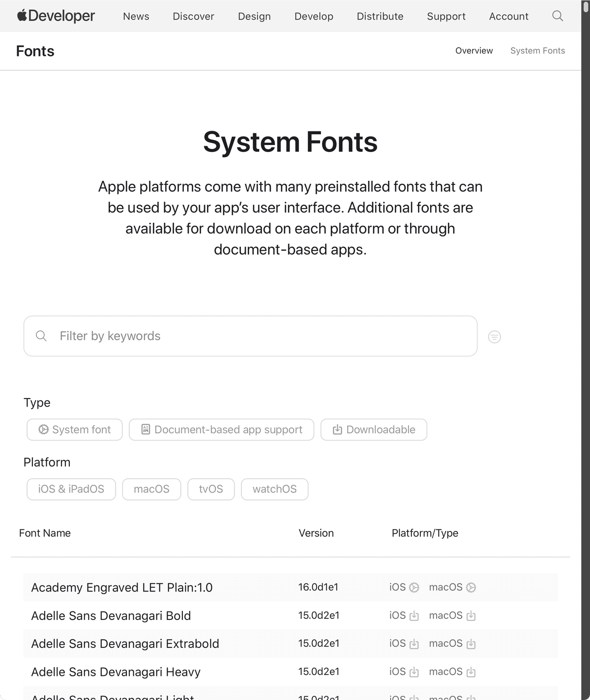
Task: Toggle the iOS & iPadOS platform filter
Action: click(x=71, y=489)
